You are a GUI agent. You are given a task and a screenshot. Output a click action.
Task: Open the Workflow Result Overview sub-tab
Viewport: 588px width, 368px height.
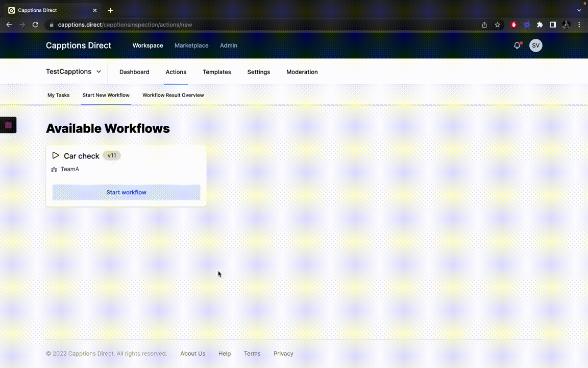[x=173, y=96]
